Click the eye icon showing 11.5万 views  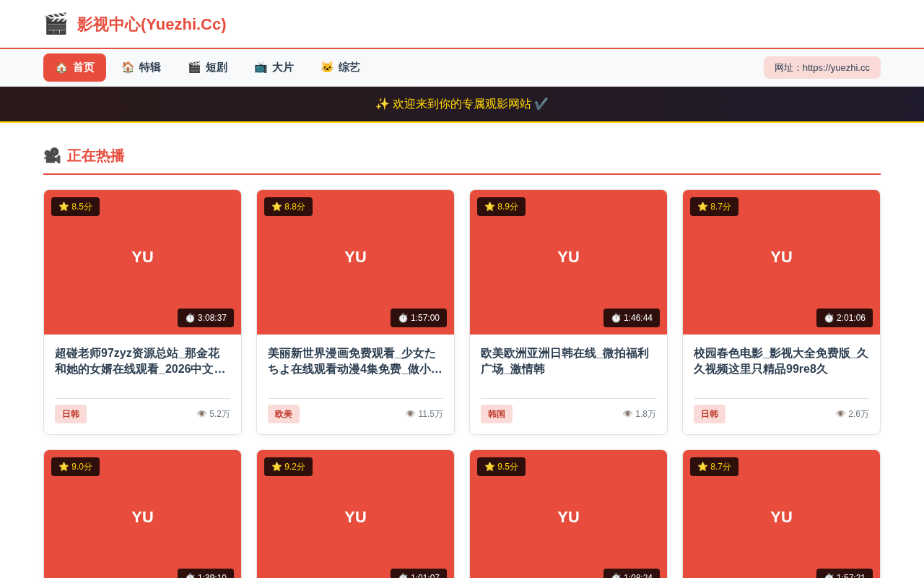[410, 414]
